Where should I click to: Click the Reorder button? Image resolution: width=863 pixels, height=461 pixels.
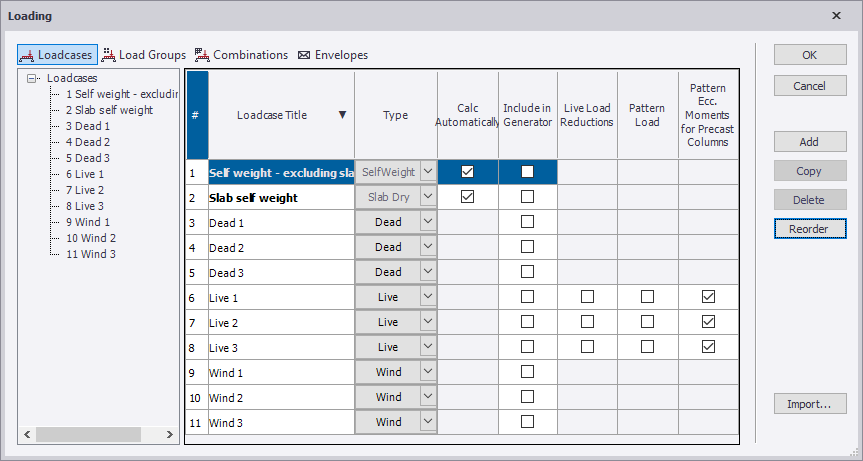tap(810, 229)
